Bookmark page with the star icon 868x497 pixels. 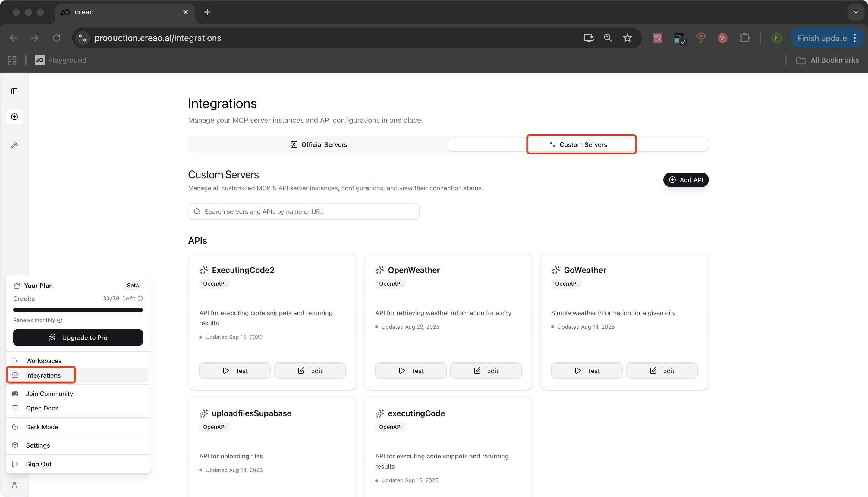point(627,38)
